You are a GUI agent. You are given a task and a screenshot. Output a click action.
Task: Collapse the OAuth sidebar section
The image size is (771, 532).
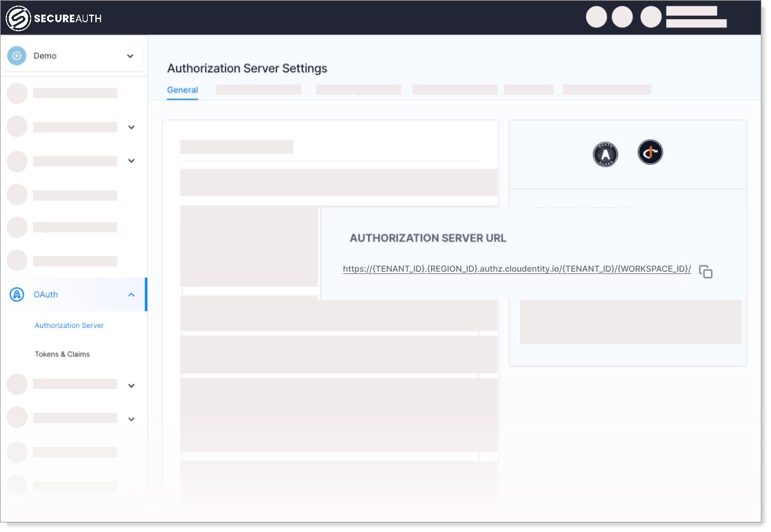point(131,294)
